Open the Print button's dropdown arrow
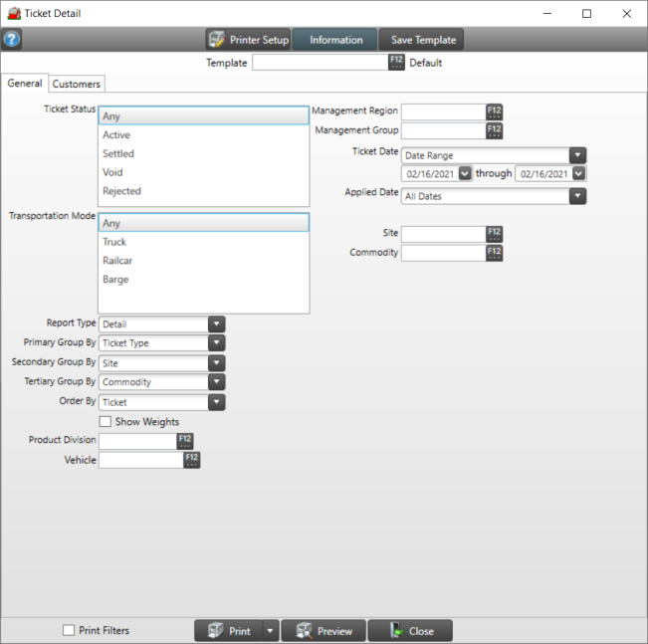 point(269,631)
